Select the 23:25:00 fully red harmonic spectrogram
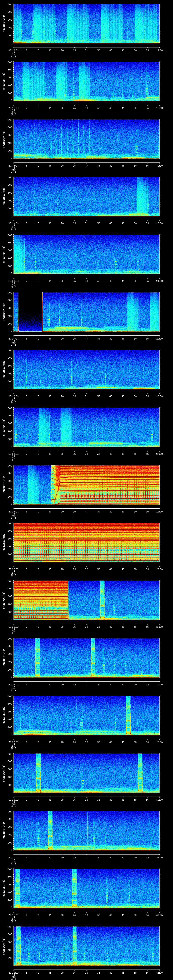This screenshot has width=173, height=980. [x=86, y=542]
